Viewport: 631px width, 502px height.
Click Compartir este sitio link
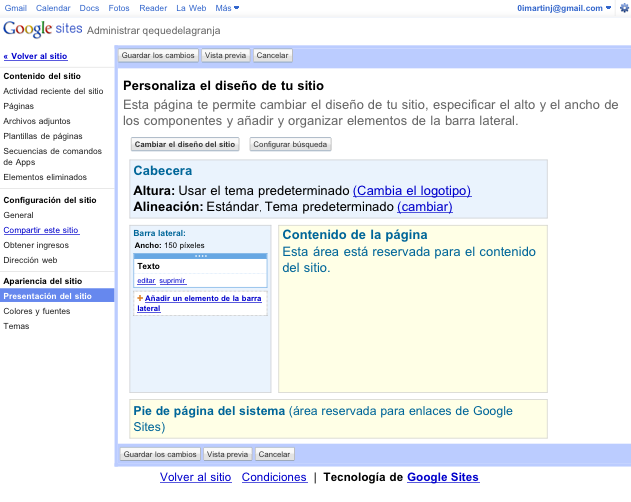coord(41,230)
